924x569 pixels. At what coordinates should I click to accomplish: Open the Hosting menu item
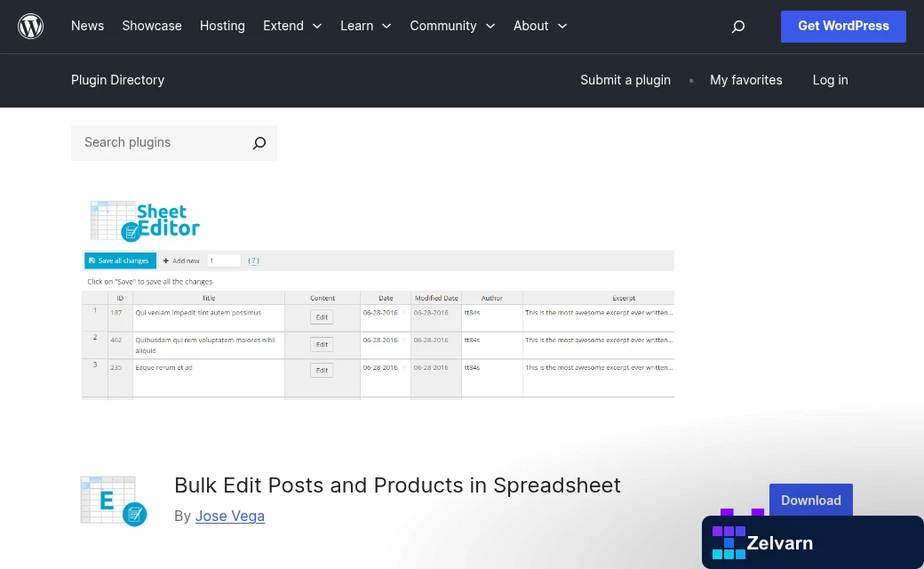[x=222, y=26]
